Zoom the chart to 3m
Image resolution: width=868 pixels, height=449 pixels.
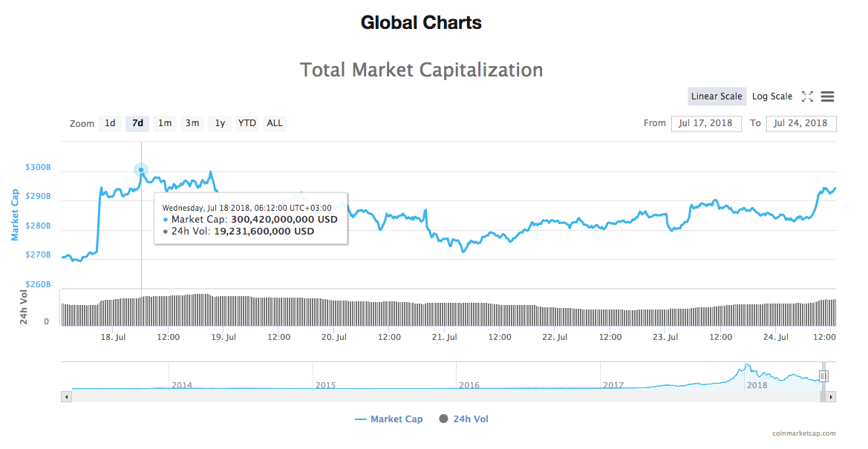[192, 123]
